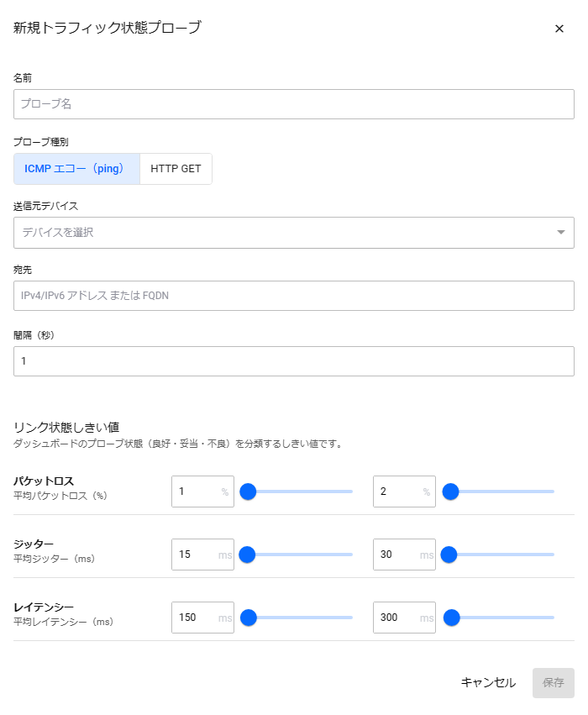588x715 pixels.
Task: Open the 送信元デバイス device dropdown
Action: pyautogui.click(x=293, y=233)
